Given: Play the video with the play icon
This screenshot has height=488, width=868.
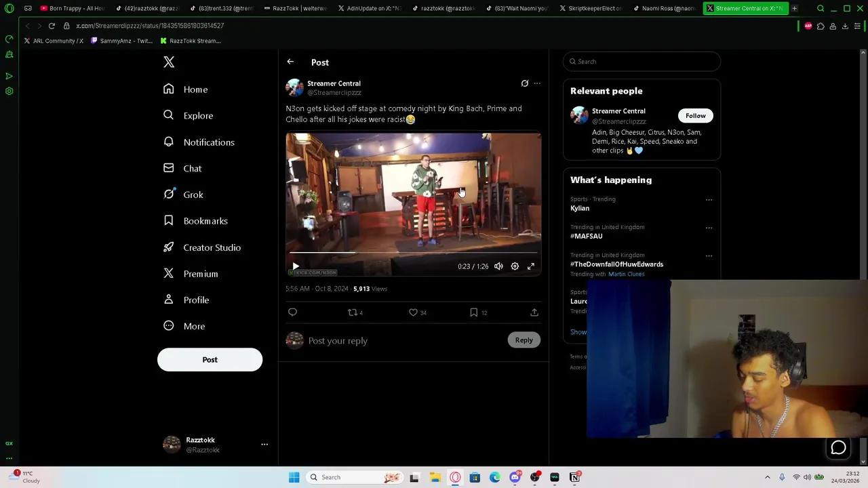Looking at the screenshot, I should click(x=296, y=266).
